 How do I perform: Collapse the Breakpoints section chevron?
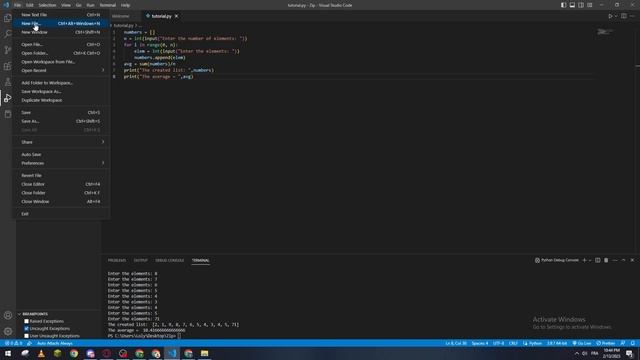click(x=19, y=314)
